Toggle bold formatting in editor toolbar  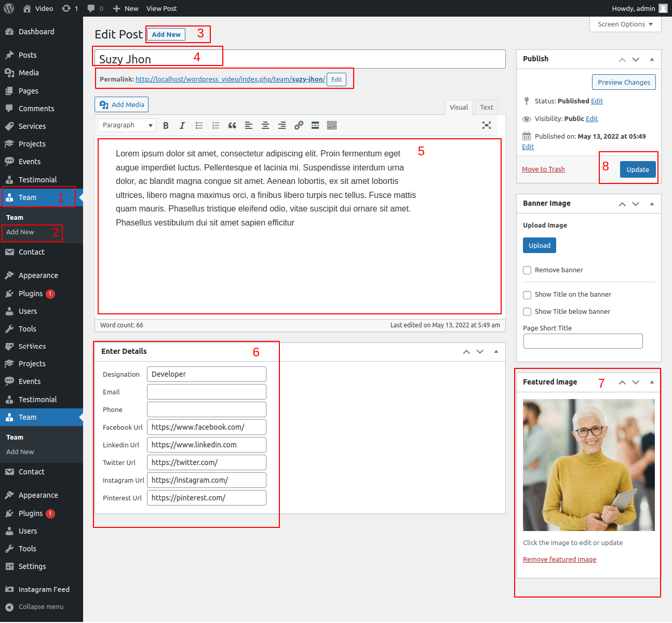[x=166, y=125]
